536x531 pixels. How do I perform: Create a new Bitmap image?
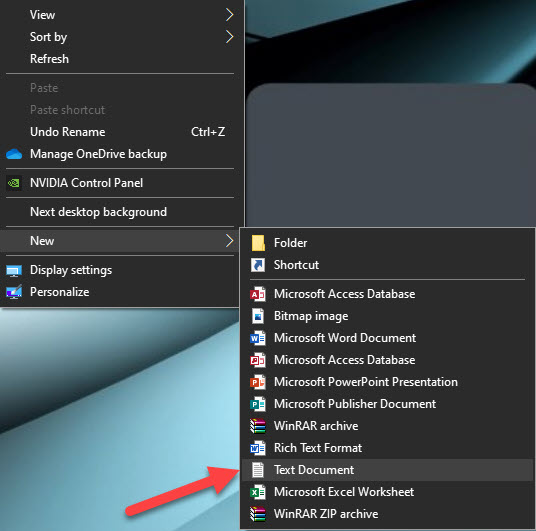387,316
